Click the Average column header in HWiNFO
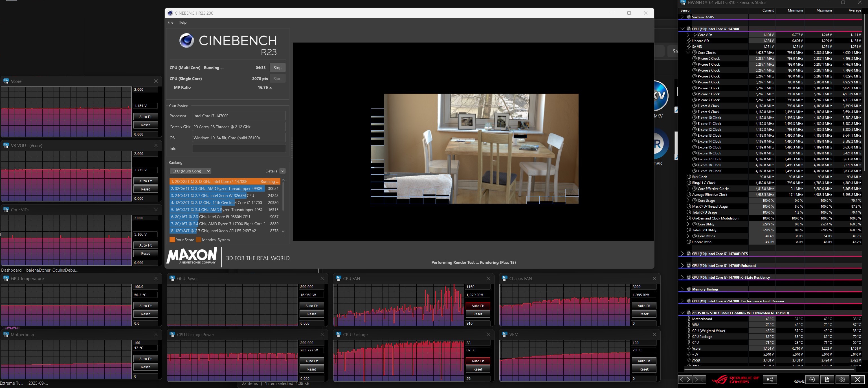This screenshot has width=868, height=388. pyautogui.click(x=848, y=10)
